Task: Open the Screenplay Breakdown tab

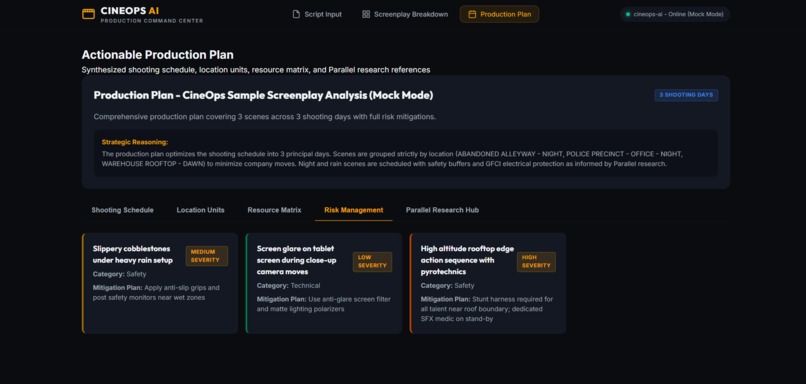Action: pos(405,14)
